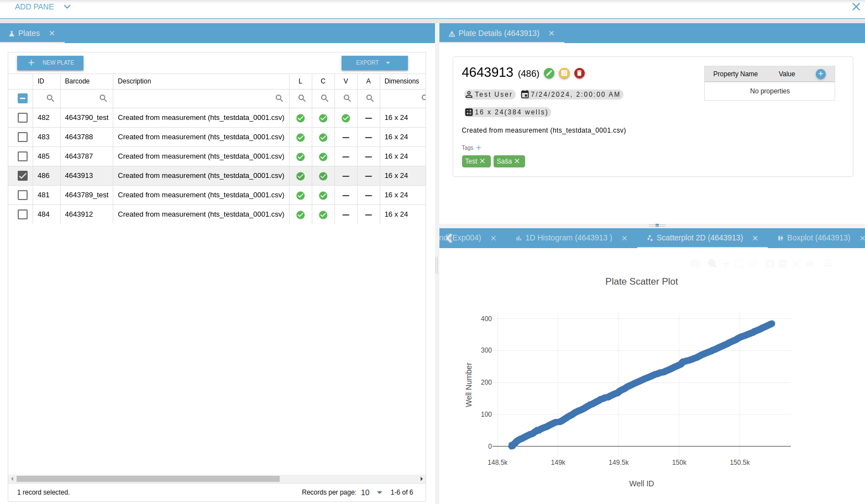Uncheck the selected plate 486 checkbox
This screenshot has height=504, width=865.
tap(23, 176)
